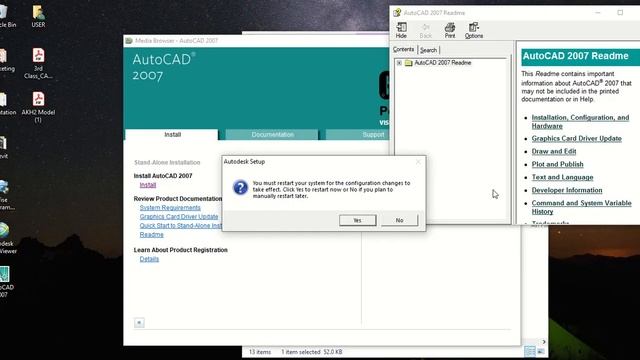Switch to the Search tab in Readme

tap(429, 50)
